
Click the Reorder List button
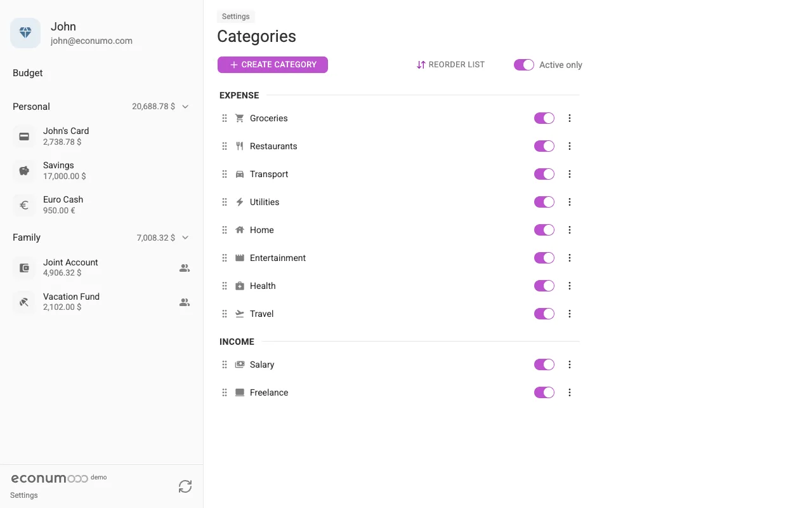(450, 65)
